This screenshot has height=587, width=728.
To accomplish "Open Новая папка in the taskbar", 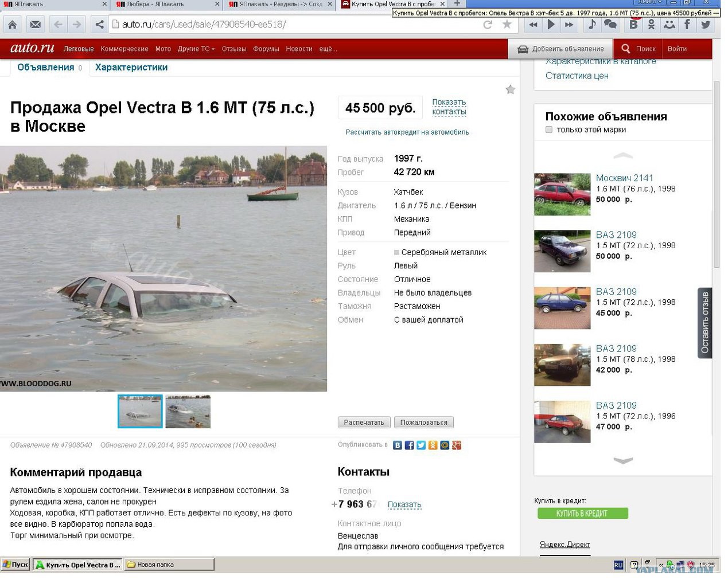I will pos(169,565).
